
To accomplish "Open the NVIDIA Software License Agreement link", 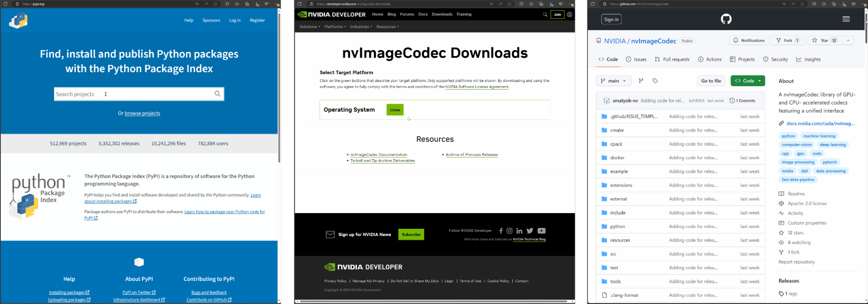I will point(476,87).
